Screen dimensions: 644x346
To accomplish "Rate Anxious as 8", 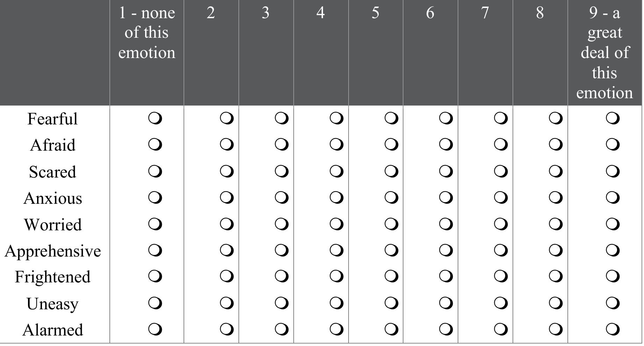I will point(556,198).
